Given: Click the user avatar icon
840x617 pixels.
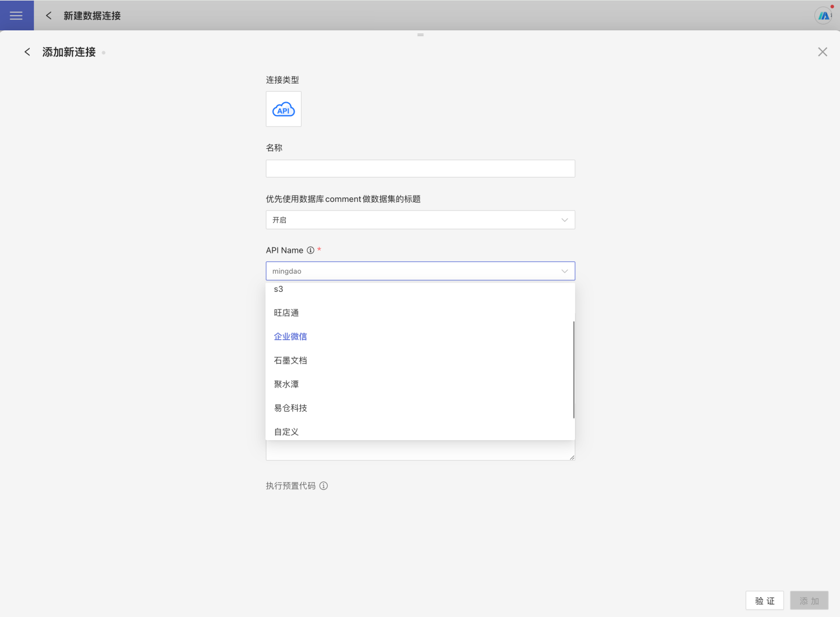Looking at the screenshot, I should pyautogui.click(x=823, y=16).
